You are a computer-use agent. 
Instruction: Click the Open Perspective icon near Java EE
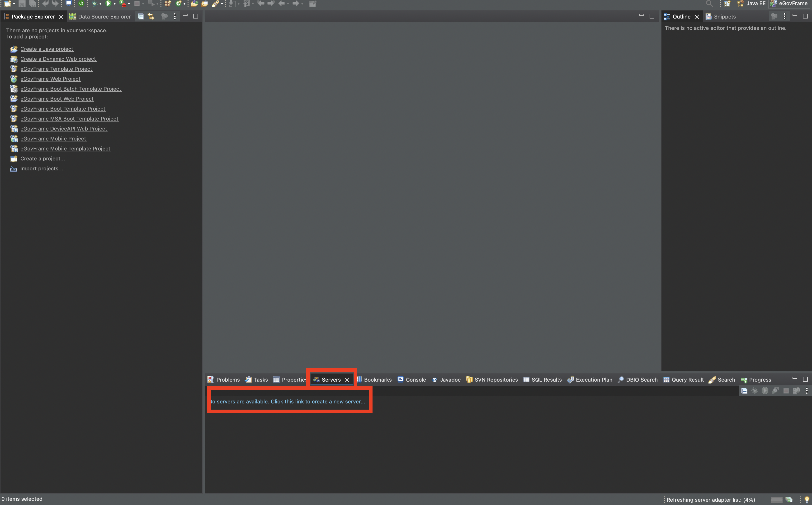point(727,3)
